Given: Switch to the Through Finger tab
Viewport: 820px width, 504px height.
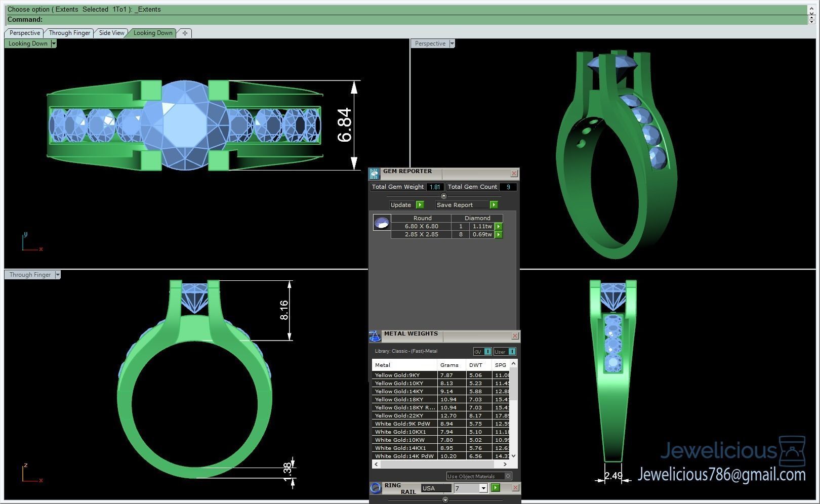Looking at the screenshot, I should point(69,33).
